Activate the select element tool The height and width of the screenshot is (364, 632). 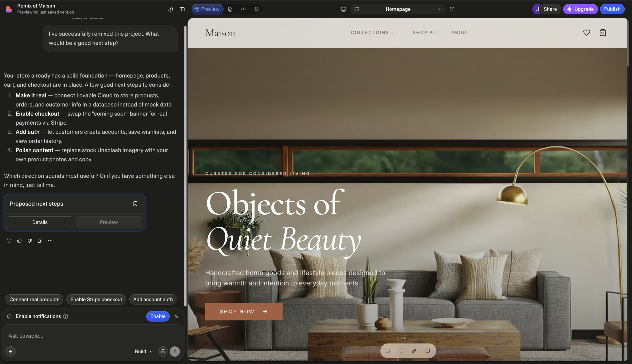click(x=388, y=351)
